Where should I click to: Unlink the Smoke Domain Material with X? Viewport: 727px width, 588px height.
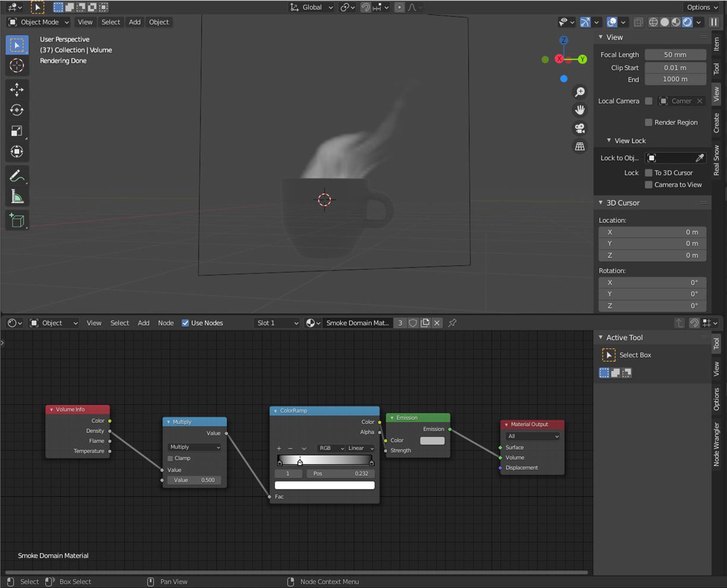coord(437,323)
